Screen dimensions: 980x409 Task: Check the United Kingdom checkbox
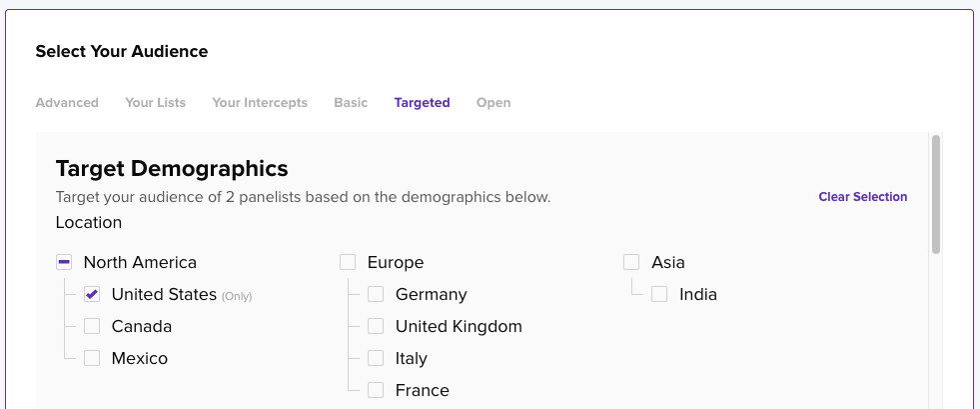click(x=376, y=326)
